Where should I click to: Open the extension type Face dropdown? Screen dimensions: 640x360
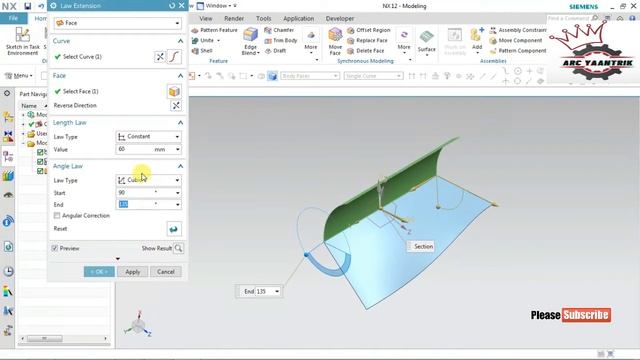pyautogui.click(x=118, y=23)
